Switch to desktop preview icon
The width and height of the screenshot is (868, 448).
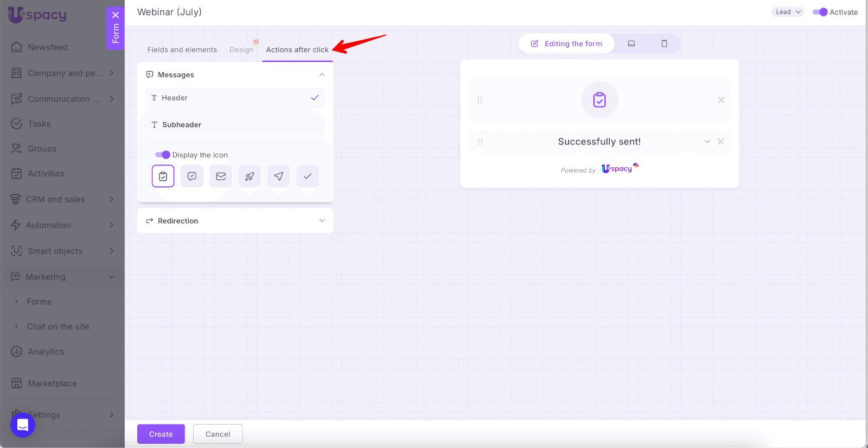pos(631,43)
